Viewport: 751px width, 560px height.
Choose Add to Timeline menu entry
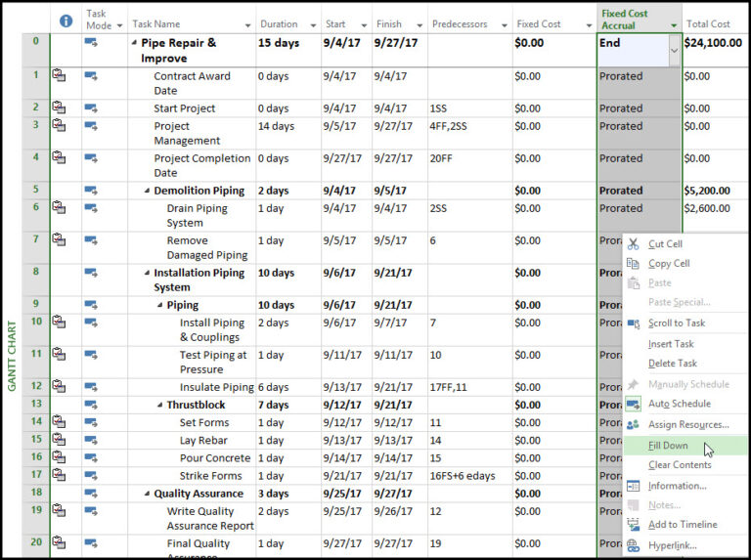tap(685, 525)
